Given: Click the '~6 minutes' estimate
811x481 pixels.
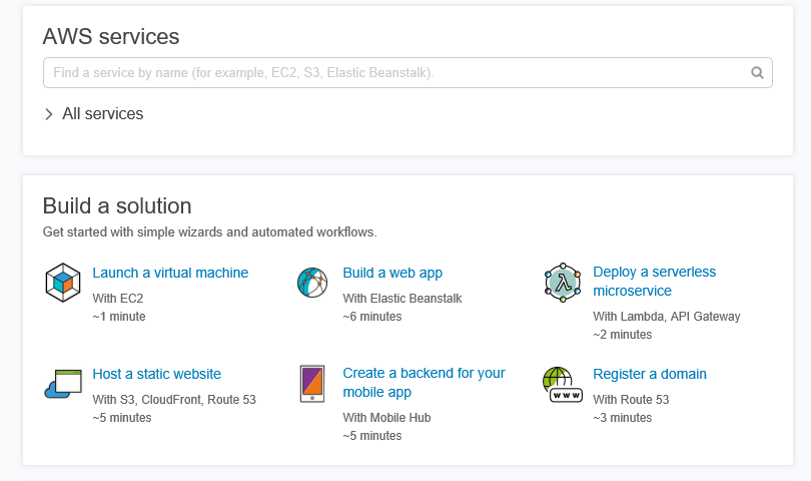Looking at the screenshot, I should (372, 317).
